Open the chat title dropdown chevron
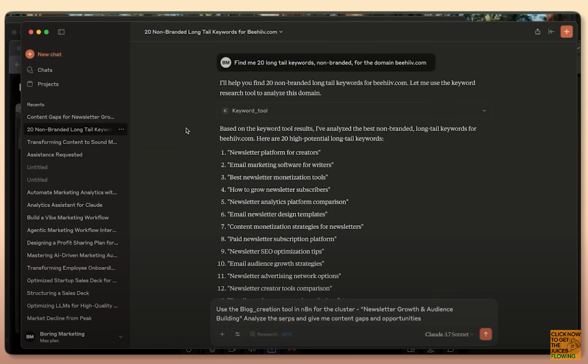This screenshot has height=364, width=588. click(x=281, y=32)
